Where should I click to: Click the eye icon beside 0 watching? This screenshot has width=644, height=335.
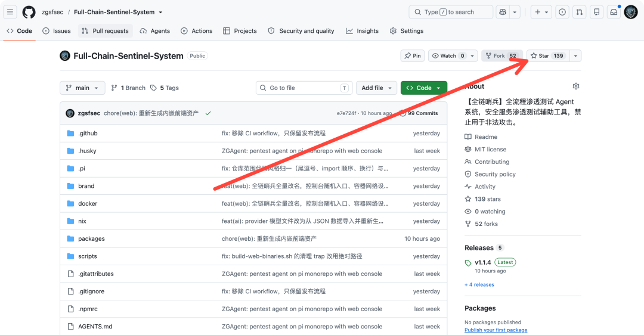coord(468,212)
